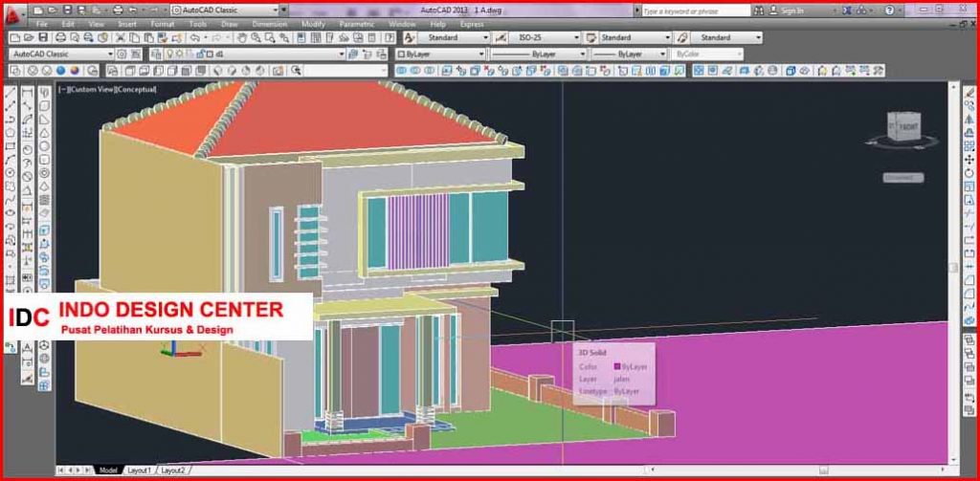Screen dimensions: 980x481
Task: Click the Layer Properties Manager icon
Action: click(x=156, y=55)
